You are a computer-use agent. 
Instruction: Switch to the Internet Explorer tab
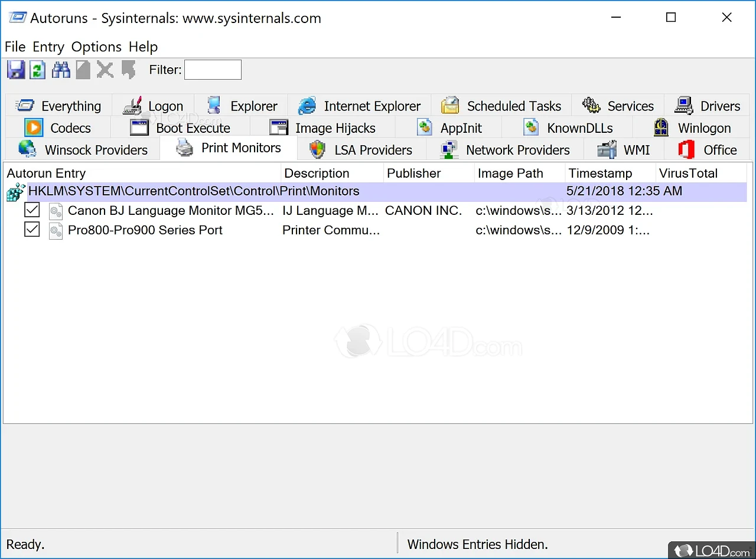(x=359, y=106)
